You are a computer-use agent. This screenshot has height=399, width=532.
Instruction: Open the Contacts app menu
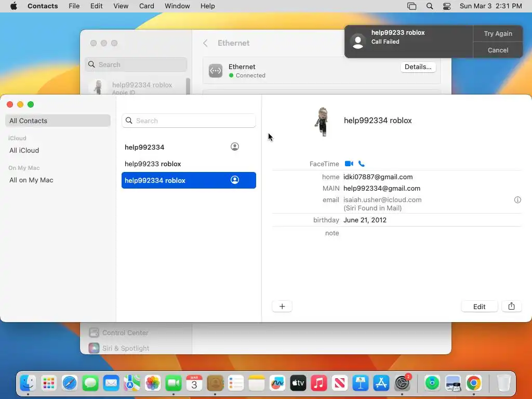43,6
